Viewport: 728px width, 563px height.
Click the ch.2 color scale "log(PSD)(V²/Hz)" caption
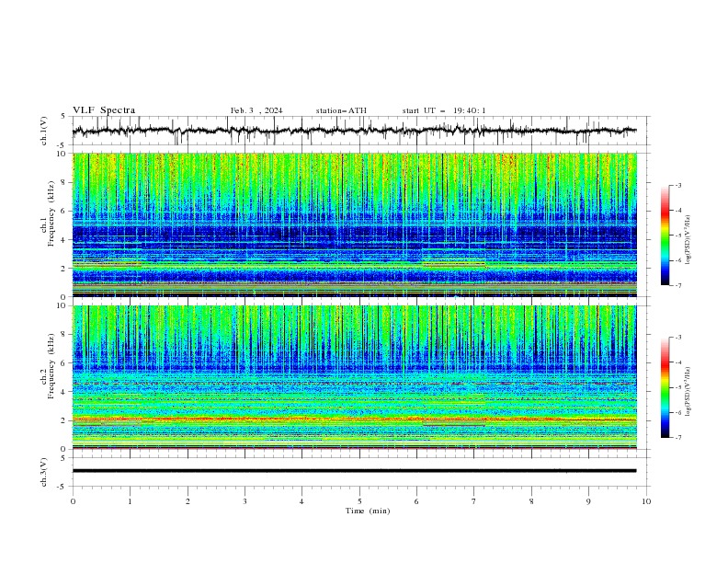coord(688,392)
